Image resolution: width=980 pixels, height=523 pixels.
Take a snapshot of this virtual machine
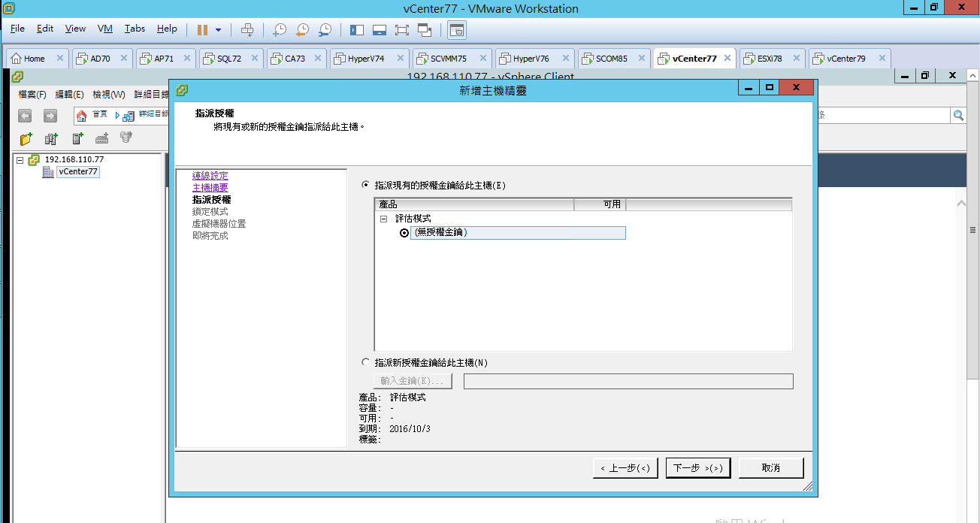click(x=279, y=29)
